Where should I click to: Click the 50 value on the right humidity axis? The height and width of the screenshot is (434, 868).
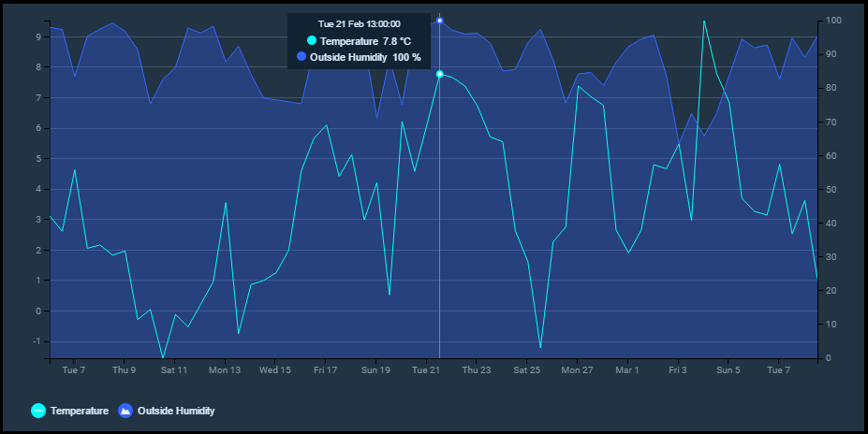click(831, 190)
